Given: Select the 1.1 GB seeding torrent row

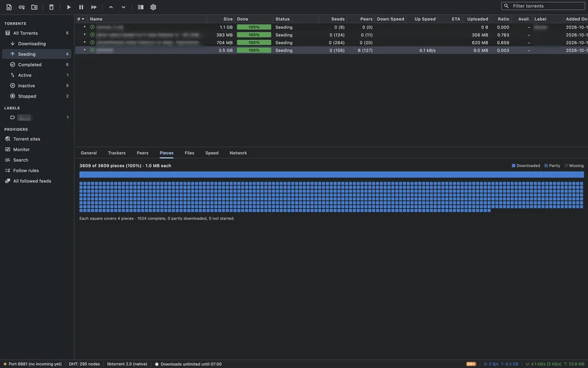Looking at the screenshot, I should coord(331,27).
